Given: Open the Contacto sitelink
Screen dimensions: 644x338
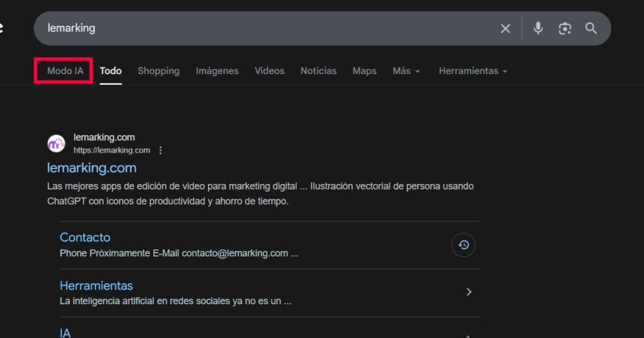Looking at the screenshot, I should (x=85, y=237).
